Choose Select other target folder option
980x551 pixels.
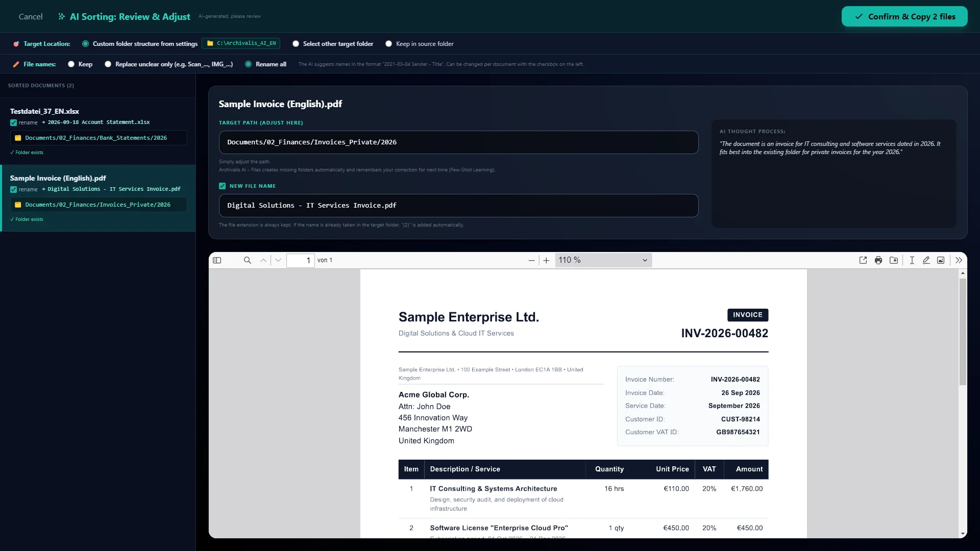point(296,44)
